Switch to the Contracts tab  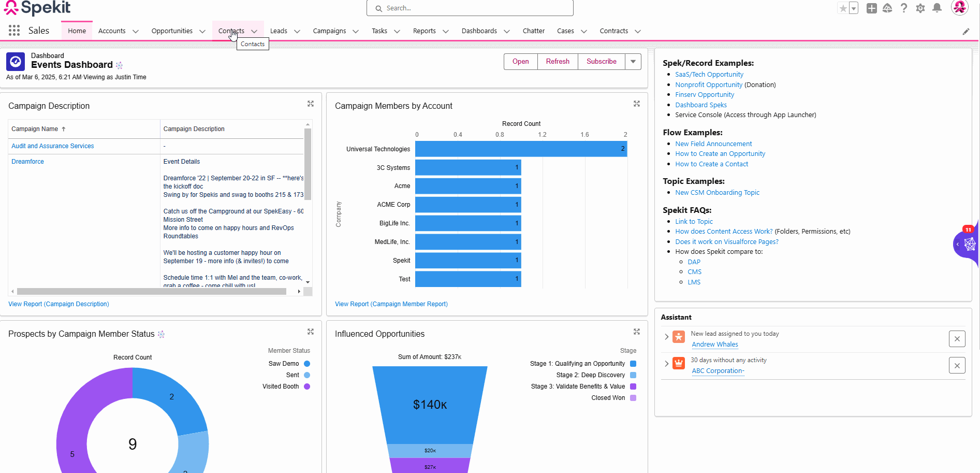coord(614,31)
